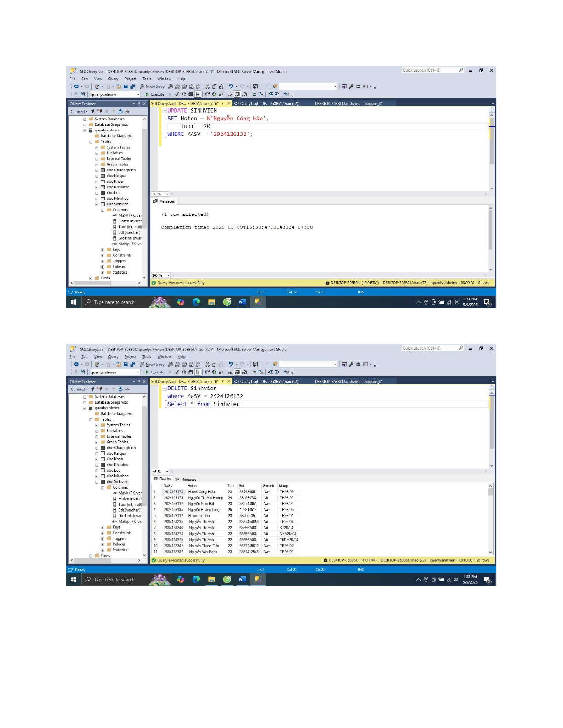Screen dimensions: 563x728
Task: Open the Window menu in the lower window
Action: click(164, 356)
